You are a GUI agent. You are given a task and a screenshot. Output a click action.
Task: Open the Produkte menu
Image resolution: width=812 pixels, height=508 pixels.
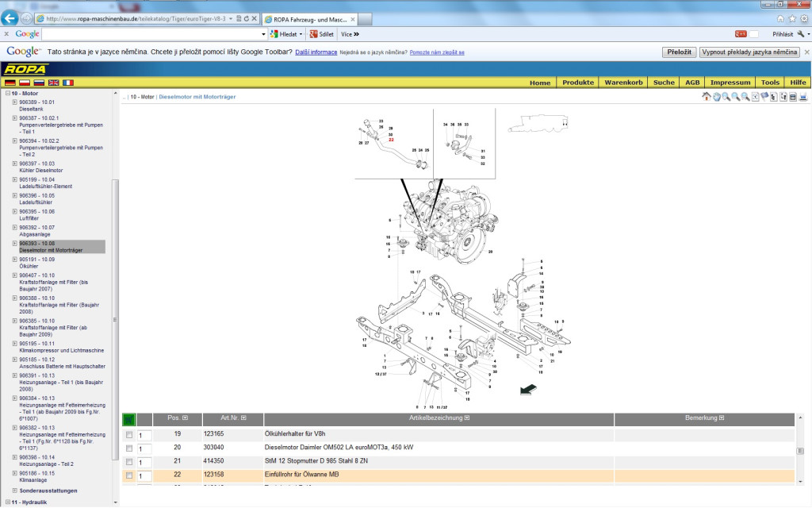point(578,83)
